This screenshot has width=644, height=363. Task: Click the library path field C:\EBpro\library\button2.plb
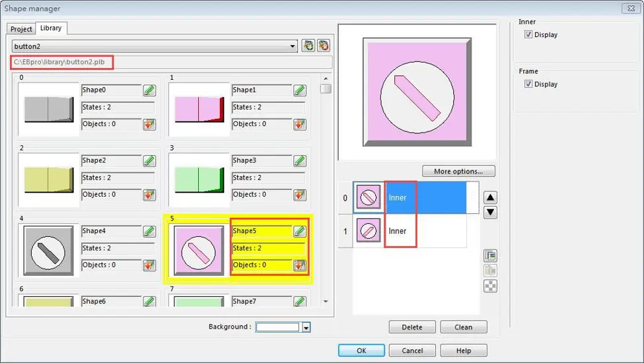(172, 62)
